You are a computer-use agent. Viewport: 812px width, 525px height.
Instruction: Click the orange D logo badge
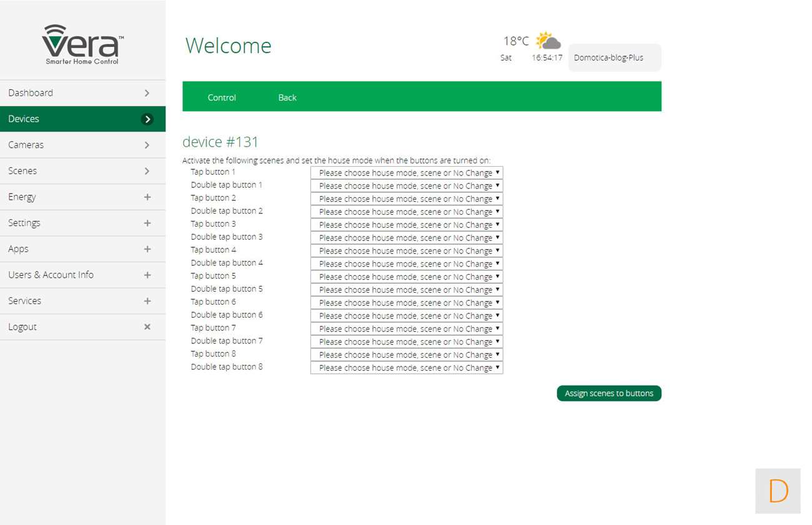[x=778, y=491]
